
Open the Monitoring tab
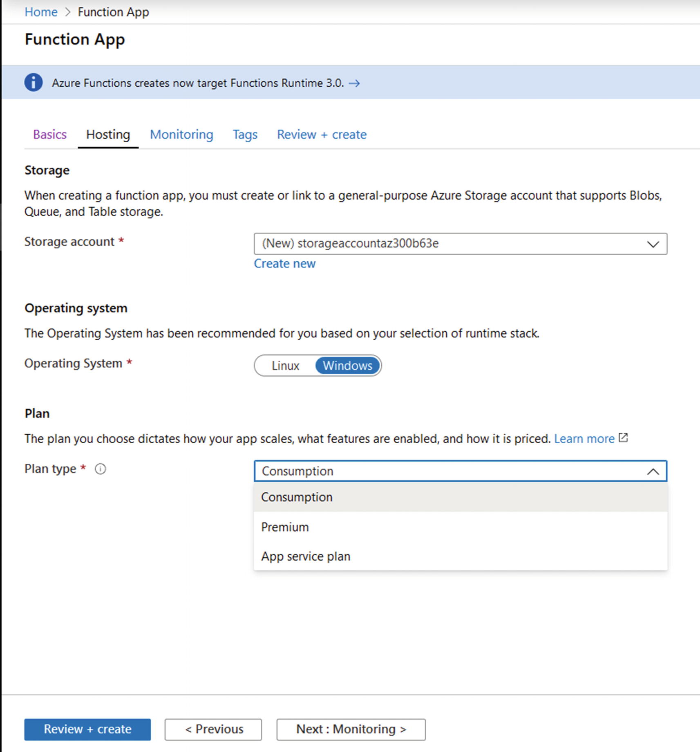pyautogui.click(x=181, y=135)
